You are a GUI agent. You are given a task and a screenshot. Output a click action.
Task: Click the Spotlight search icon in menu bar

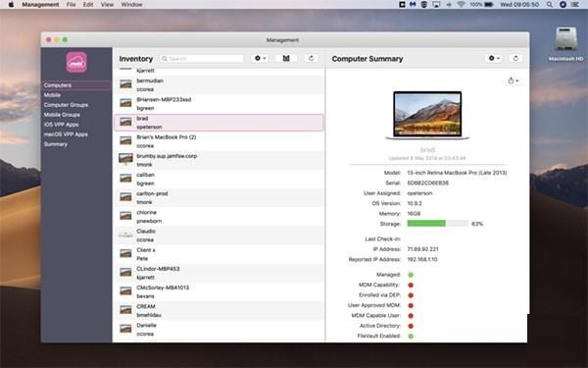pos(550,5)
